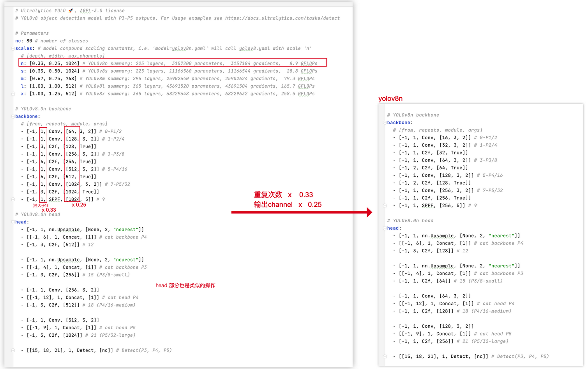Click the '# YOLOv8.0n backbone' comment in left pane
Image resolution: width=588 pixels, height=369 pixels.
[x=43, y=109]
